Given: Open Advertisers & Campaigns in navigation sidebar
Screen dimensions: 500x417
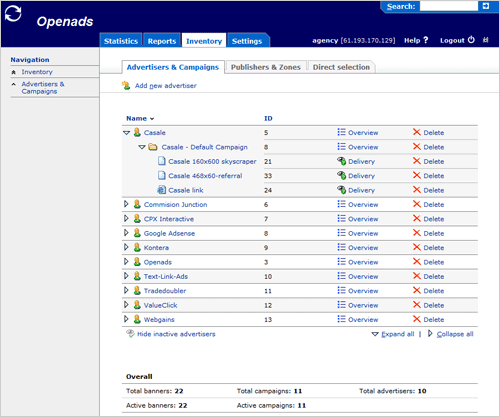Looking at the screenshot, I should [x=43, y=88].
